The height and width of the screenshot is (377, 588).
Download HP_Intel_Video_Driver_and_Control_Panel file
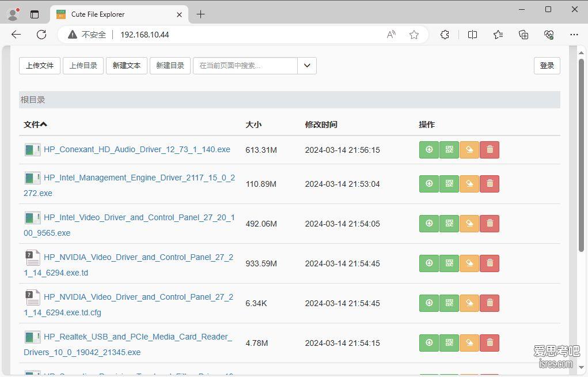coord(429,224)
